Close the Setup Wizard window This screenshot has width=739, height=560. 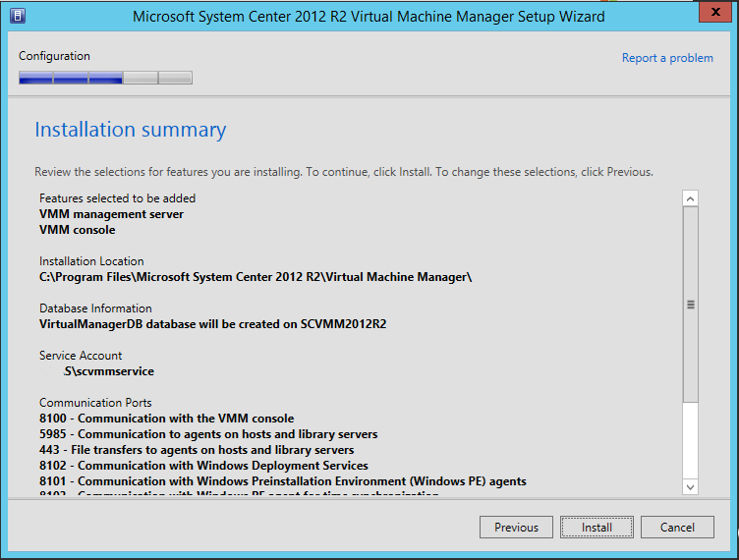pyautogui.click(x=715, y=12)
